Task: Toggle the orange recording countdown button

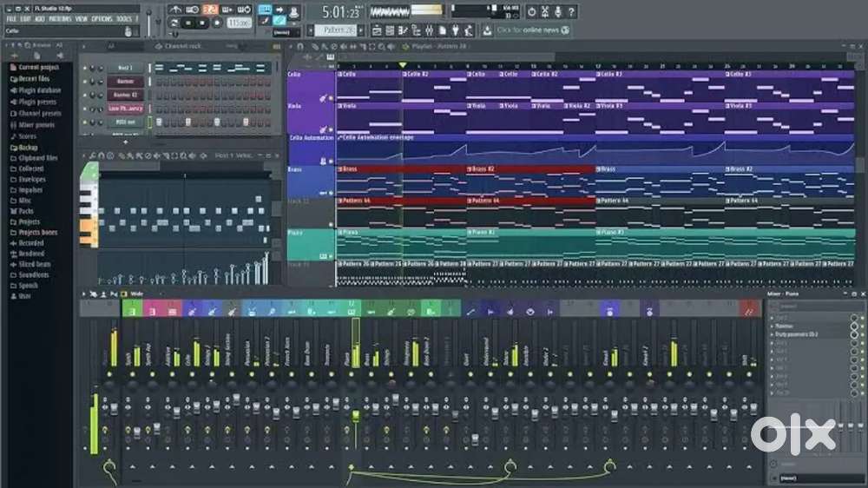Action: click(x=210, y=10)
